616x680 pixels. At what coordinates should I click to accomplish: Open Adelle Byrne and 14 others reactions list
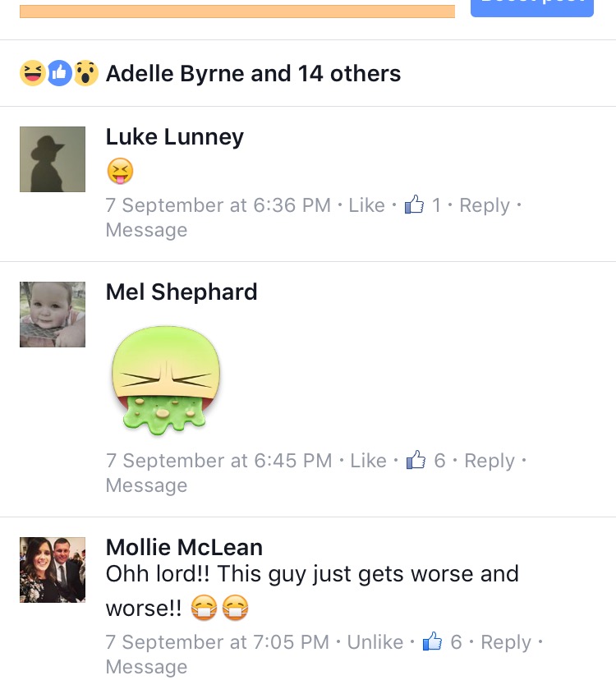pyautogui.click(x=253, y=73)
